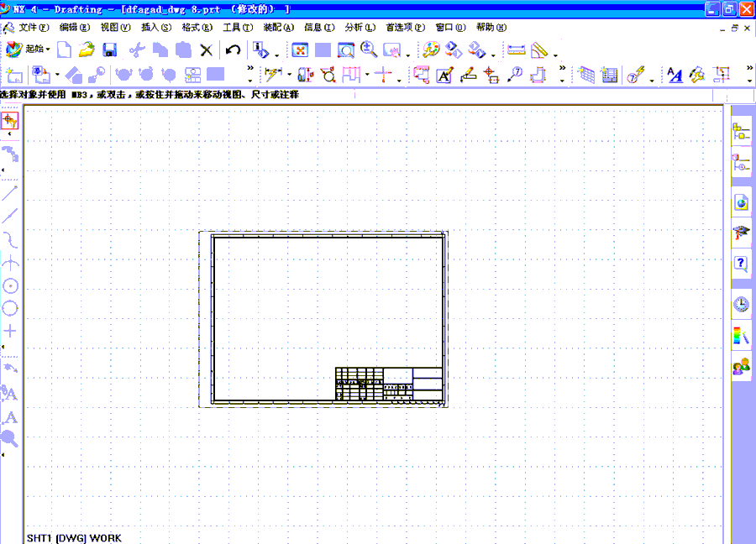Image resolution: width=756 pixels, height=544 pixels.
Task: Expand the measure tools dropdown arrow
Action: click(555, 55)
